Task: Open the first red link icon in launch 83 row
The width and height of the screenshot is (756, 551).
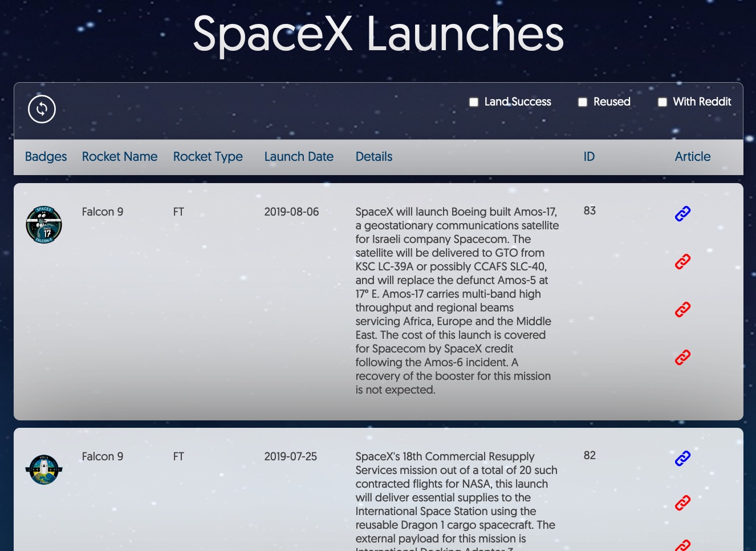Action: tap(682, 261)
